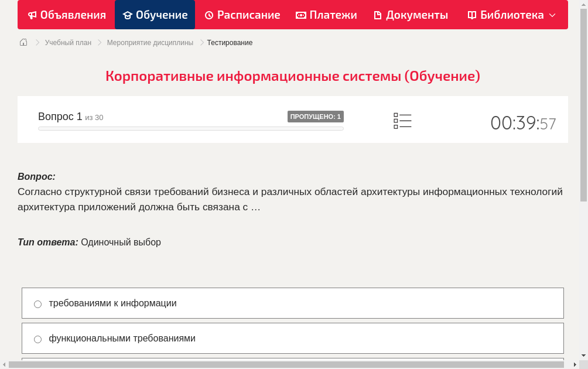Select radio button требованиями к информации
This screenshot has width=588, height=369.
tap(38, 304)
